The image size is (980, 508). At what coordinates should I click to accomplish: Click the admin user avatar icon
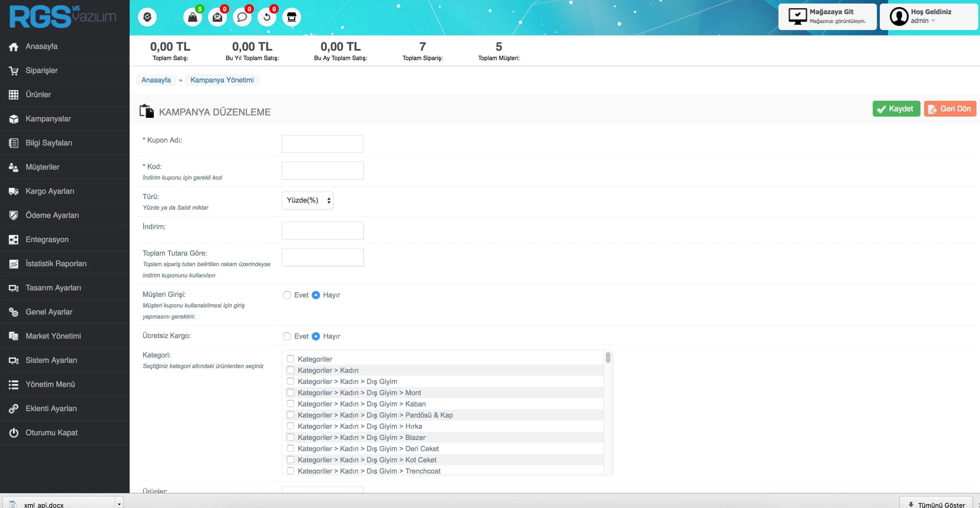[899, 16]
